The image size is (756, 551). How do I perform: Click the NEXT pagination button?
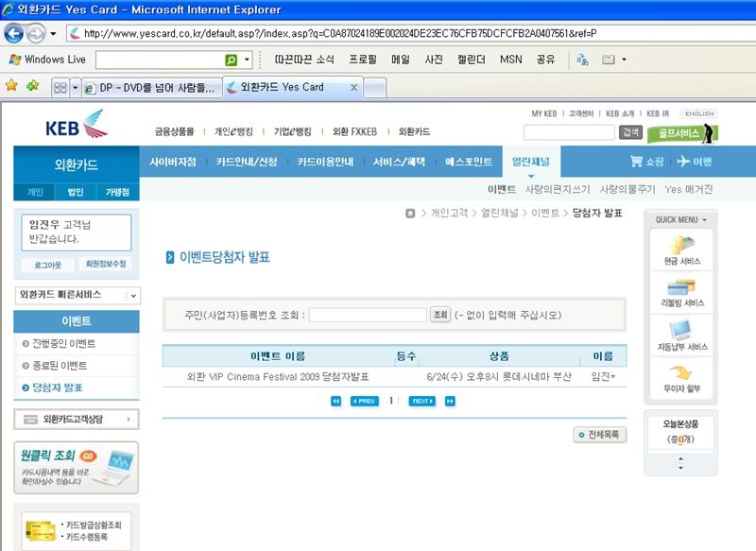tap(421, 401)
